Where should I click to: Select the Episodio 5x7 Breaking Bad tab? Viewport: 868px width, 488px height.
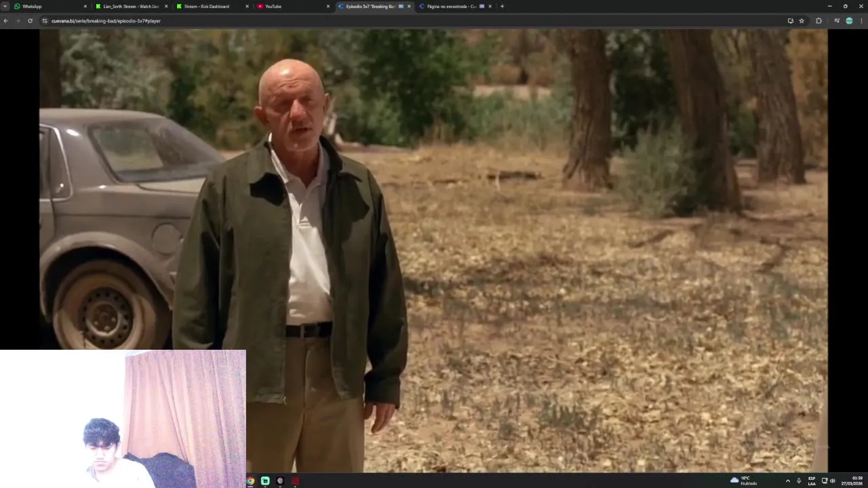pos(374,6)
